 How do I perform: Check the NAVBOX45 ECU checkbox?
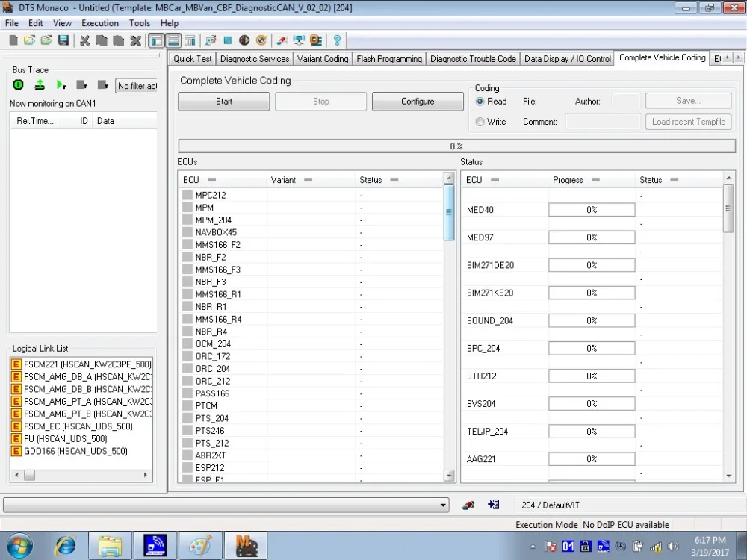[187, 232]
